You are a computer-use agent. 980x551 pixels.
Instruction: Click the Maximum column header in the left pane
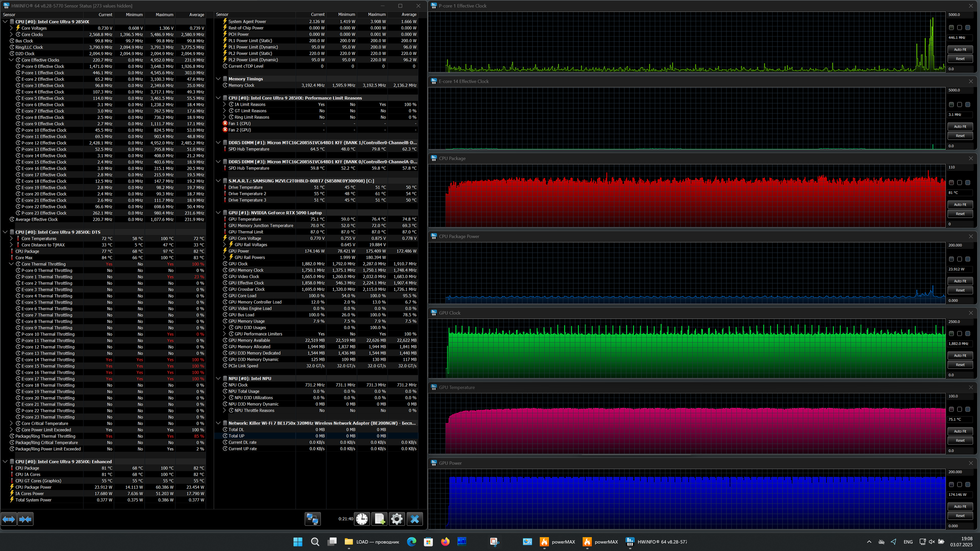click(164, 15)
